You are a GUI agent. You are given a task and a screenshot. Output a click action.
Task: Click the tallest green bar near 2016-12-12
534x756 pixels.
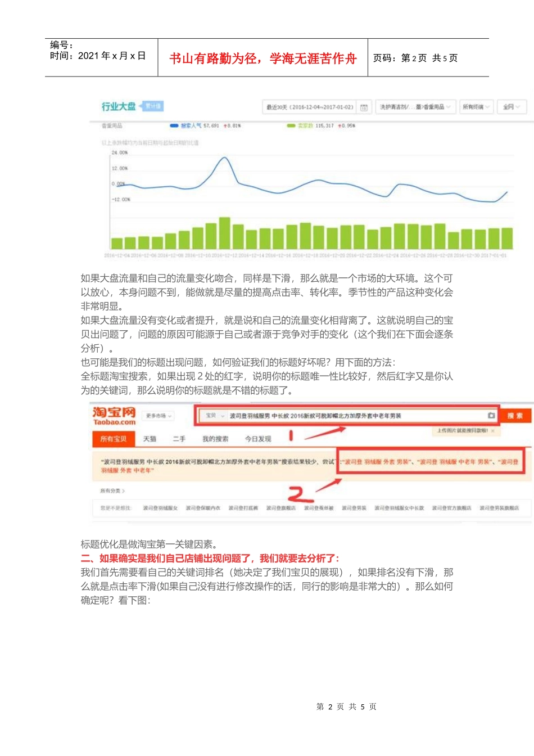coord(224,233)
